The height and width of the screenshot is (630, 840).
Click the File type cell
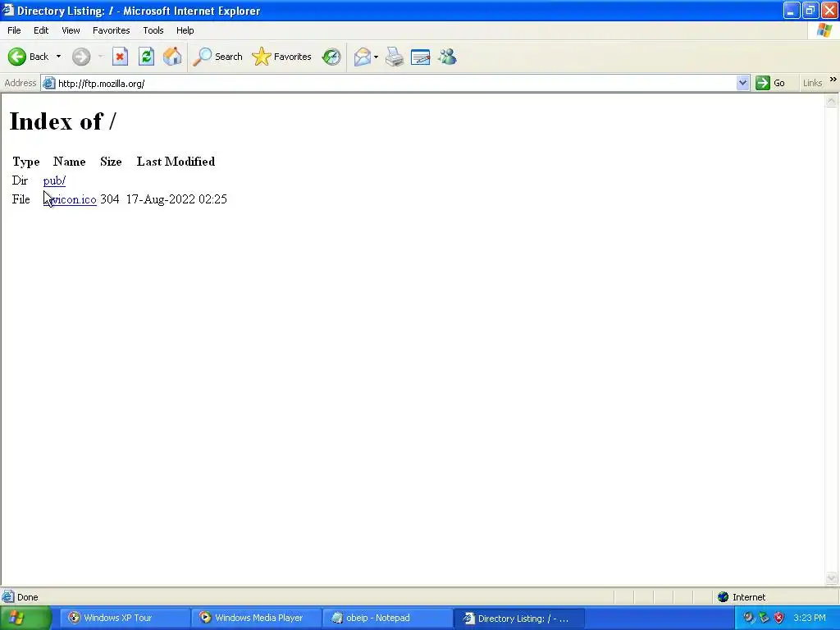click(x=21, y=199)
